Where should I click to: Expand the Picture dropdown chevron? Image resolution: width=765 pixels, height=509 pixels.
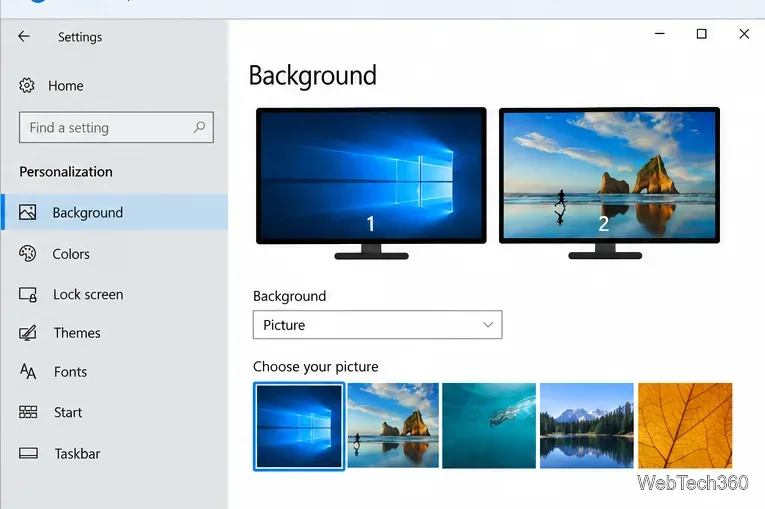(x=488, y=325)
